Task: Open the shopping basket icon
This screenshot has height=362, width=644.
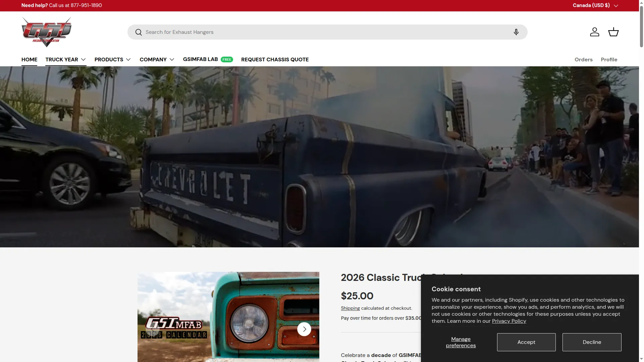Action: click(x=613, y=32)
